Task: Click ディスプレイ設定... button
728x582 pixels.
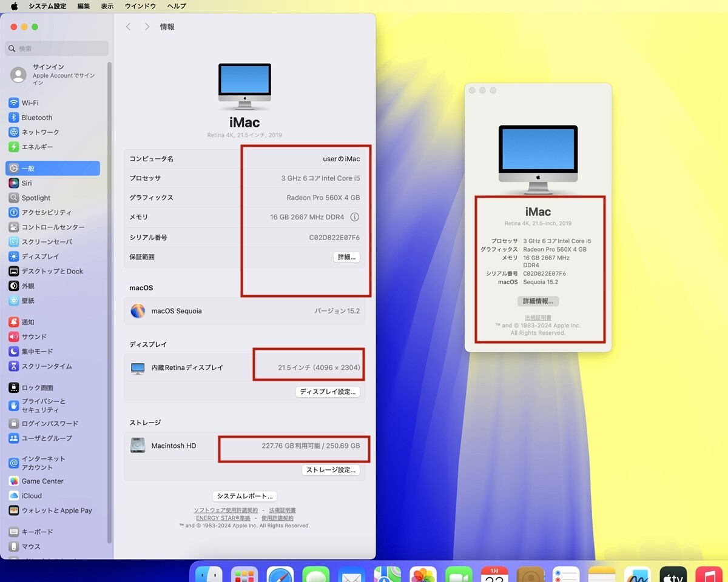Action: tap(328, 392)
